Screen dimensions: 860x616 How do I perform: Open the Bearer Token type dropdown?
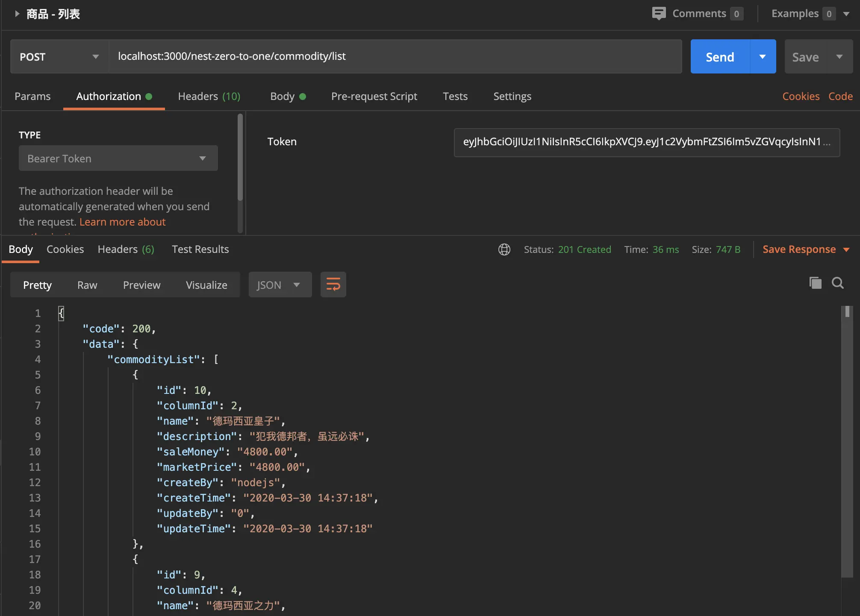click(x=118, y=158)
